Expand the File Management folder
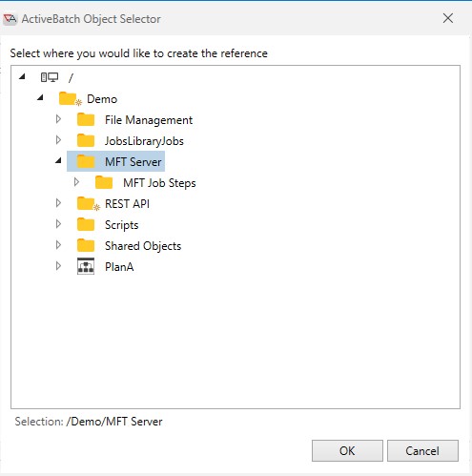The image size is (472, 476). coord(58,119)
